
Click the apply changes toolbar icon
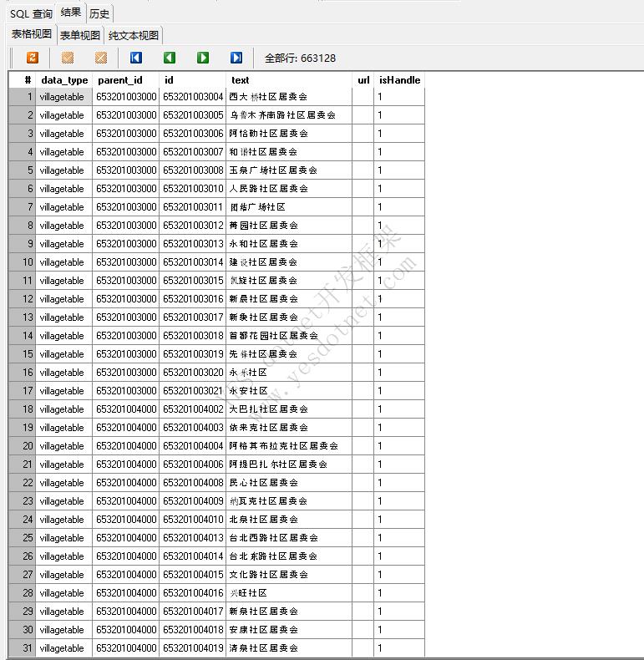[68, 58]
